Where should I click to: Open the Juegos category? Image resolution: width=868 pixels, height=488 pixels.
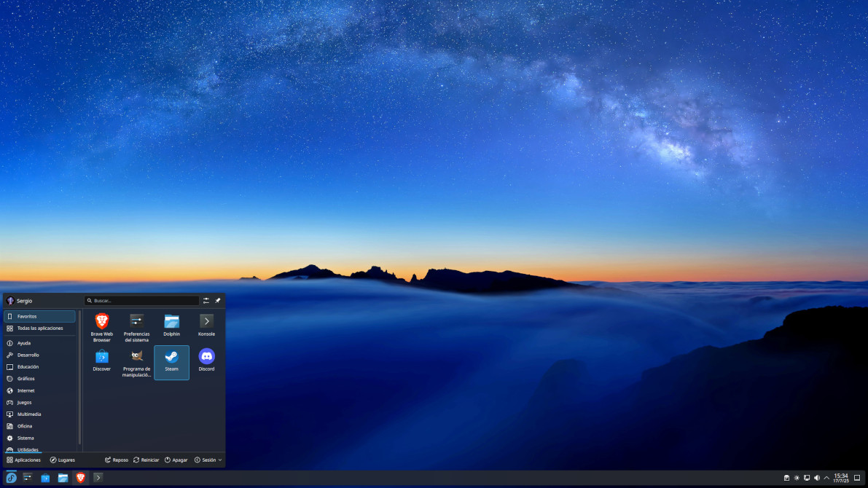39,403
